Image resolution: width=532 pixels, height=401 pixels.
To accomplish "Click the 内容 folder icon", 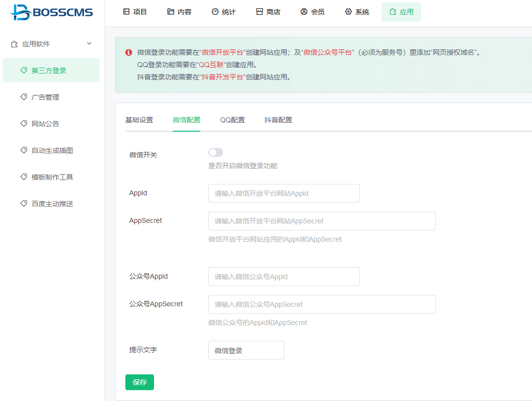I will click(171, 12).
